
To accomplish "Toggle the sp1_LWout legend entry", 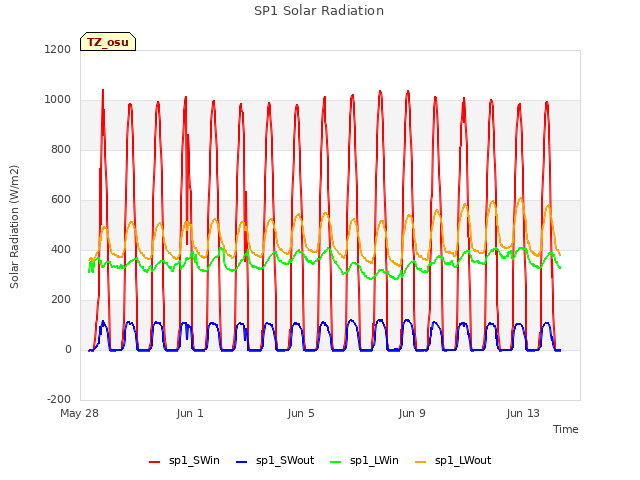I will [x=453, y=461].
